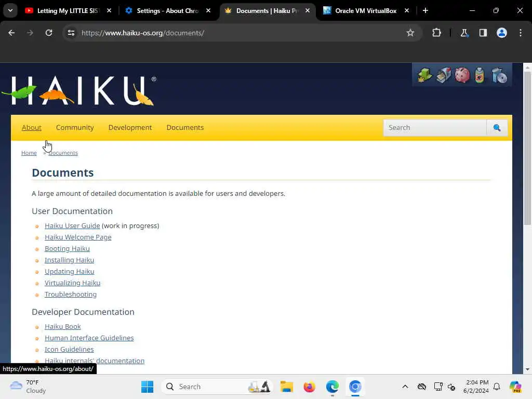Click the Windows taskbar Search box

click(217, 387)
